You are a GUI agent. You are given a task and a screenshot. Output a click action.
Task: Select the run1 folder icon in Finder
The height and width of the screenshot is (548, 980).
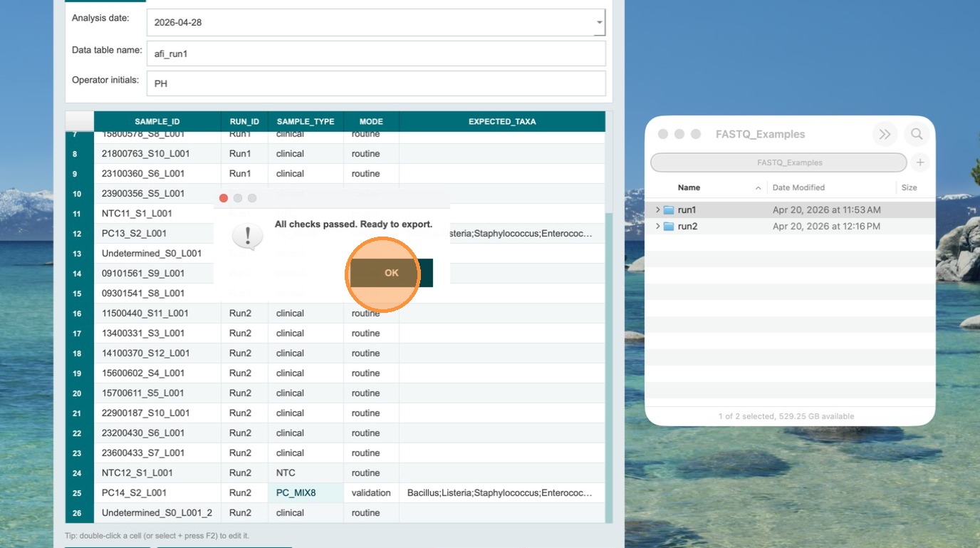(x=669, y=210)
